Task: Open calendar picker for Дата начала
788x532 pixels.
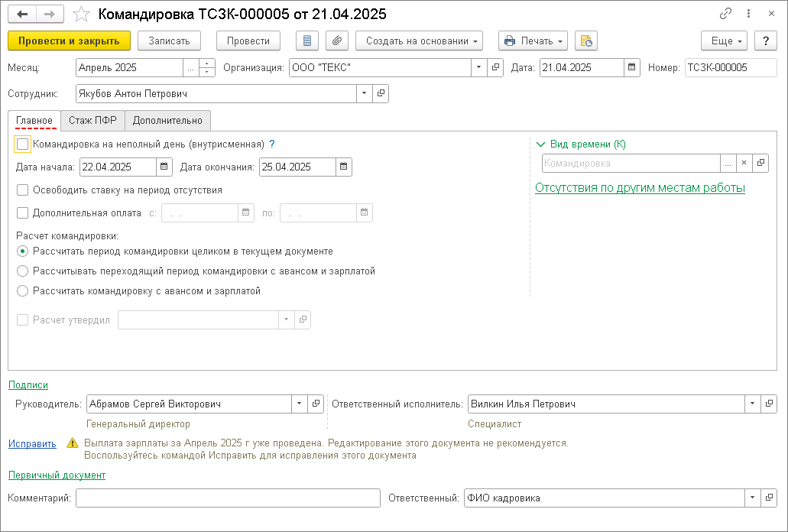Action: tap(164, 167)
